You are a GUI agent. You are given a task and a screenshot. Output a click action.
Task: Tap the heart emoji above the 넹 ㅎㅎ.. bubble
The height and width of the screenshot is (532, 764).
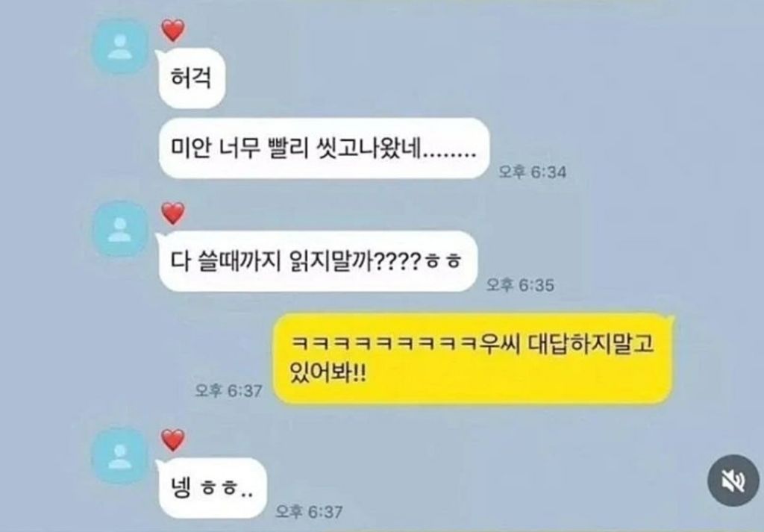tap(173, 440)
